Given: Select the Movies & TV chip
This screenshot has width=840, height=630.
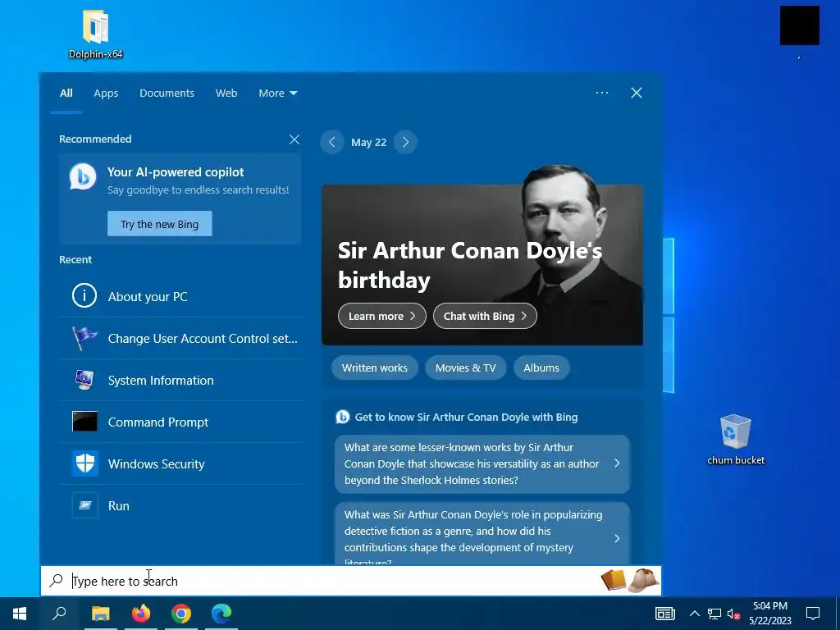Looking at the screenshot, I should 466,368.
